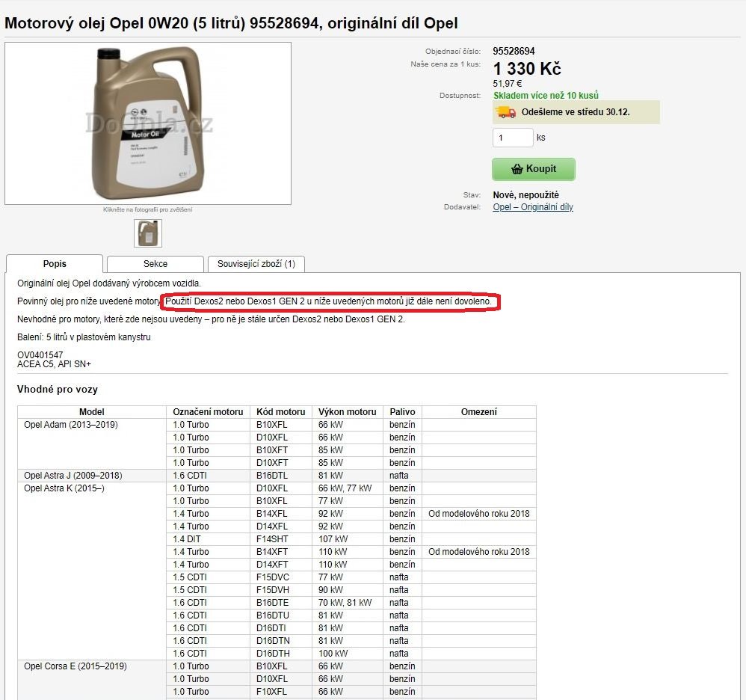The width and height of the screenshot is (746, 700).
Task: Click the quantity input field
Action: click(513, 138)
